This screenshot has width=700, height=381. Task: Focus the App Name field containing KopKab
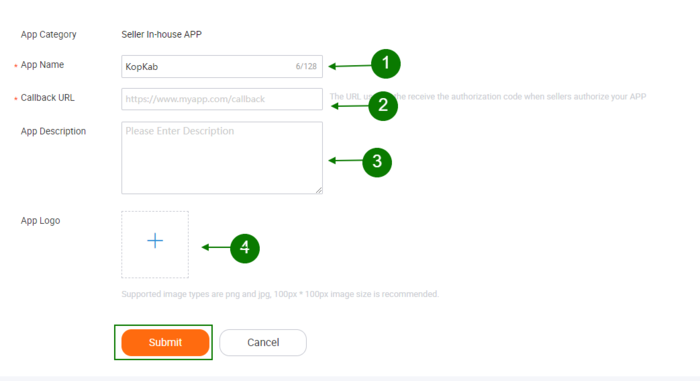pos(222,67)
